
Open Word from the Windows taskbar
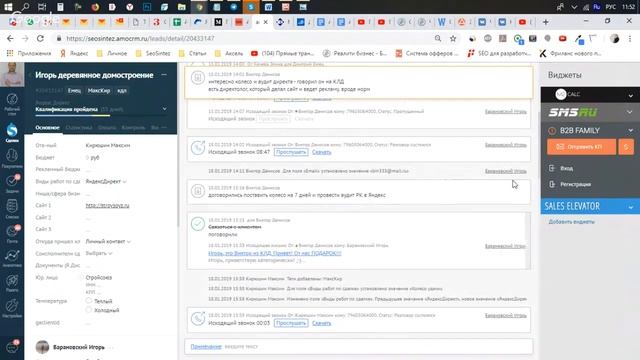pyautogui.click(x=268, y=7)
